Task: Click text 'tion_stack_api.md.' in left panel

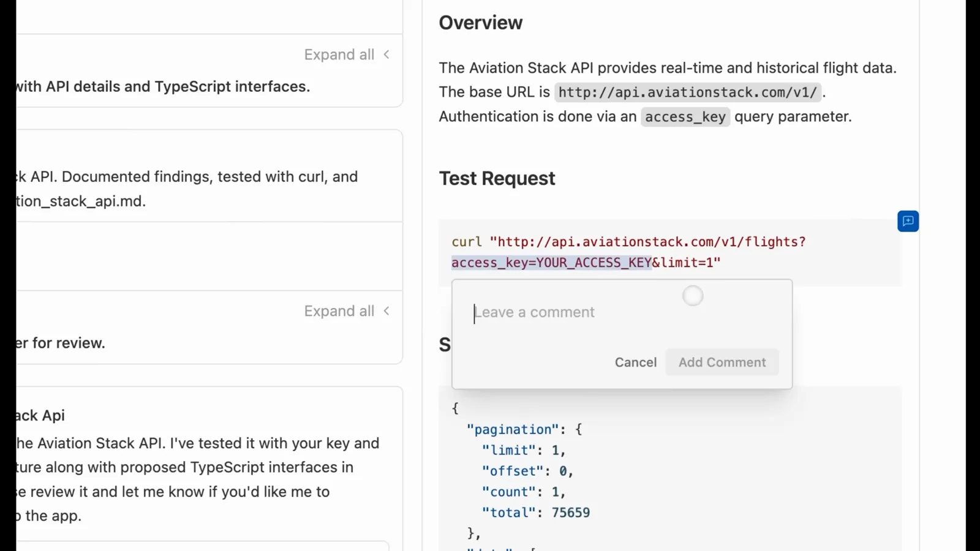Action: (x=81, y=201)
